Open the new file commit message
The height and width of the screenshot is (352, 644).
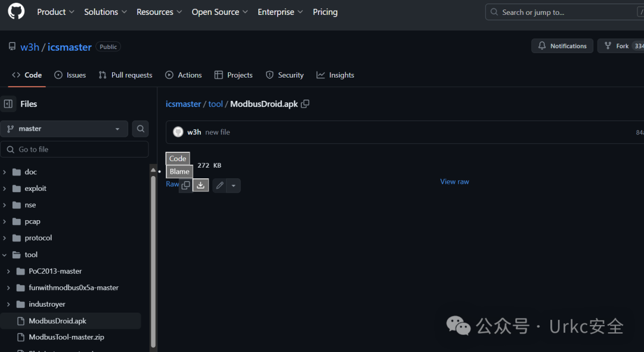(x=217, y=132)
